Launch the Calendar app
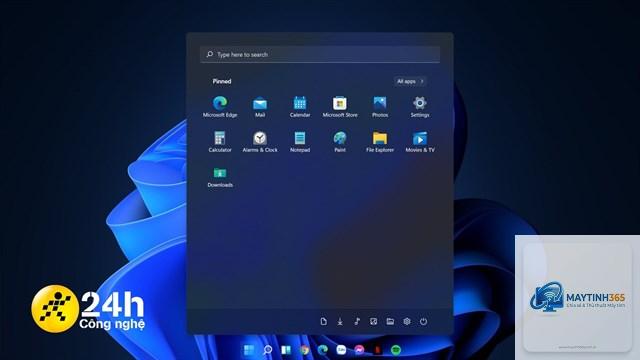Image resolution: width=640 pixels, height=360 pixels. (300, 107)
